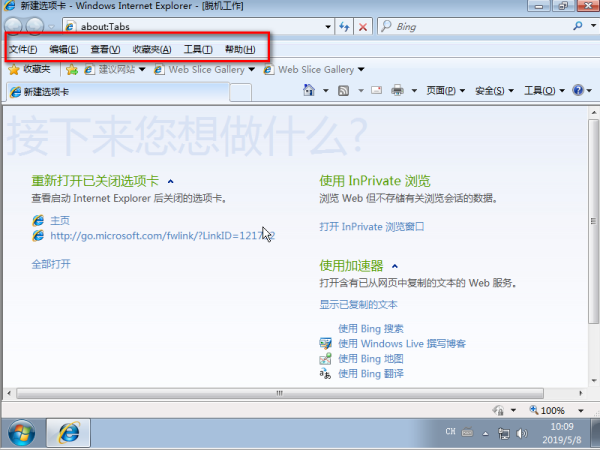
Task: Click Internet Explorer taskbar icon
Action: pyautogui.click(x=68, y=433)
